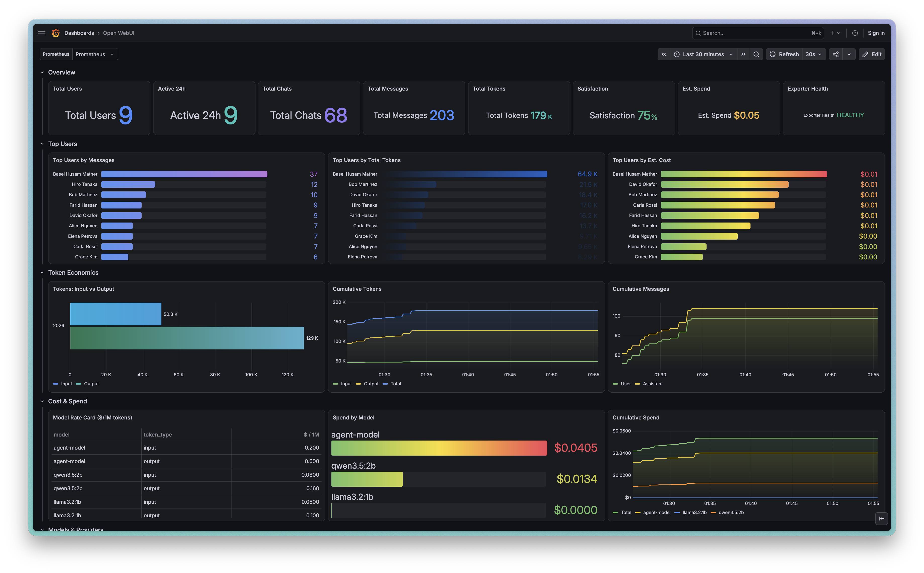
Task: Click the Grafana logo icon
Action: [56, 33]
